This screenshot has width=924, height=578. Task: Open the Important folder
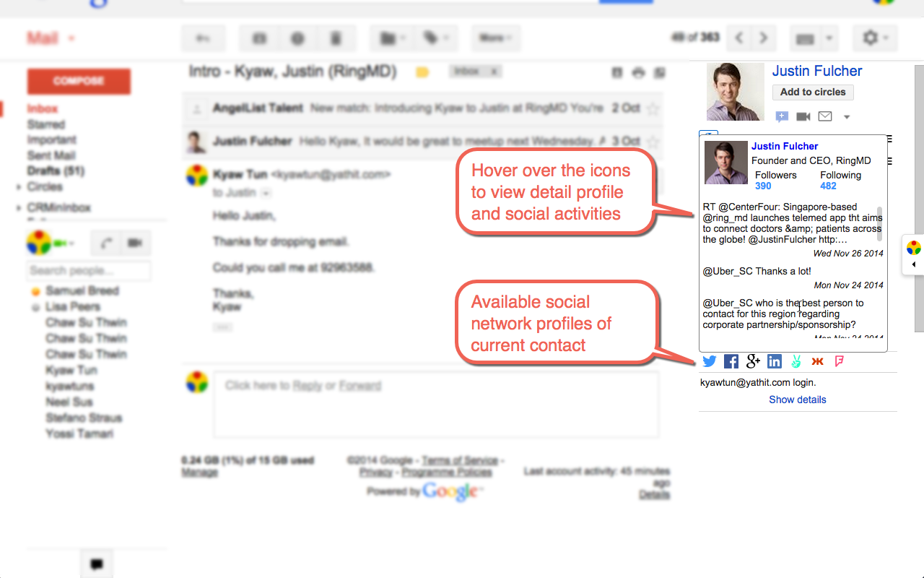coord(51,139)
